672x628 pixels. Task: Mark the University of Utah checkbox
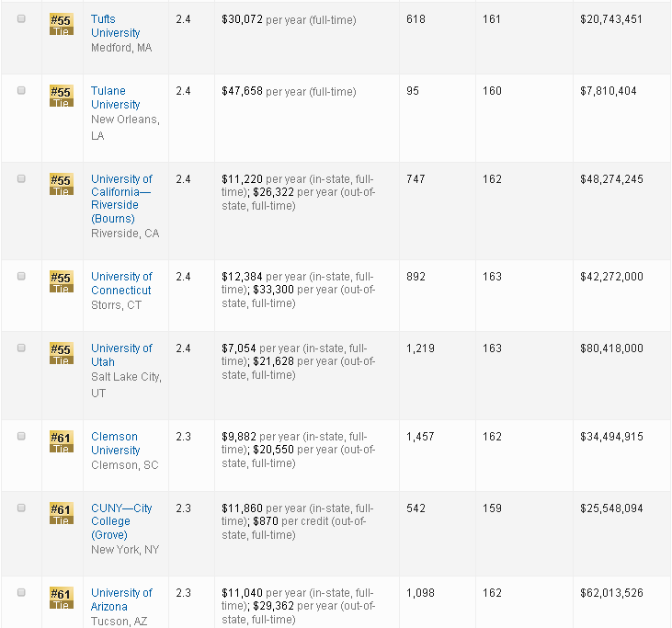click(x=21, y=348)
